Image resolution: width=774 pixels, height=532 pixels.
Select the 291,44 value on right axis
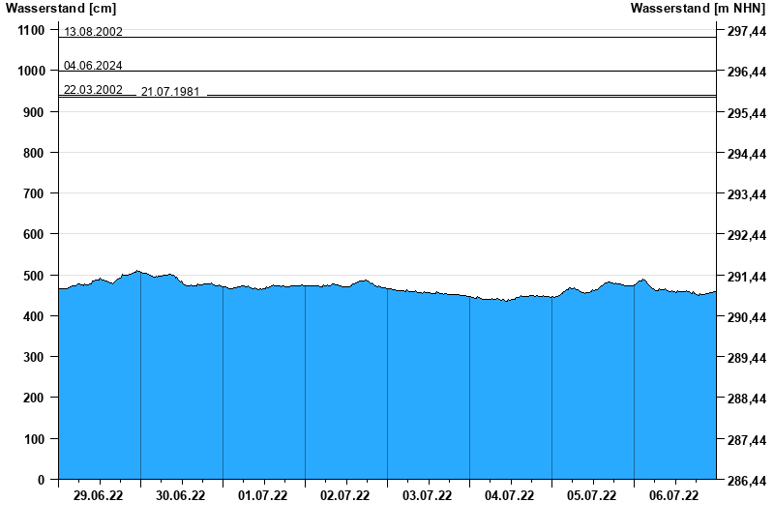coord(746,278)
